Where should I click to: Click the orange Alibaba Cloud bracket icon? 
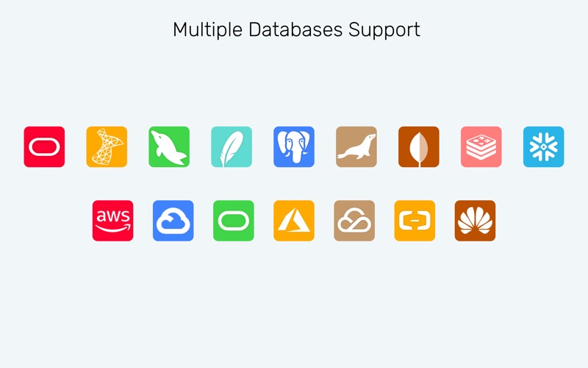click(415, 221)
